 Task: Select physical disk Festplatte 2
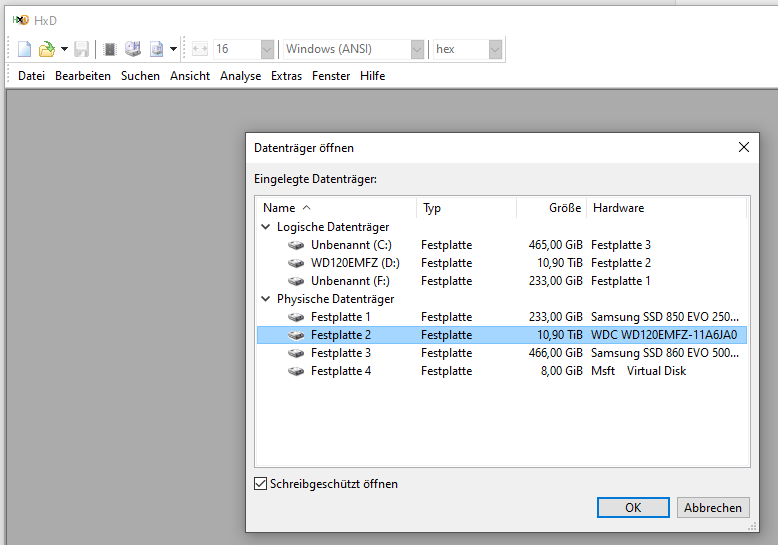pyautogui.click(x=502, y=335)
